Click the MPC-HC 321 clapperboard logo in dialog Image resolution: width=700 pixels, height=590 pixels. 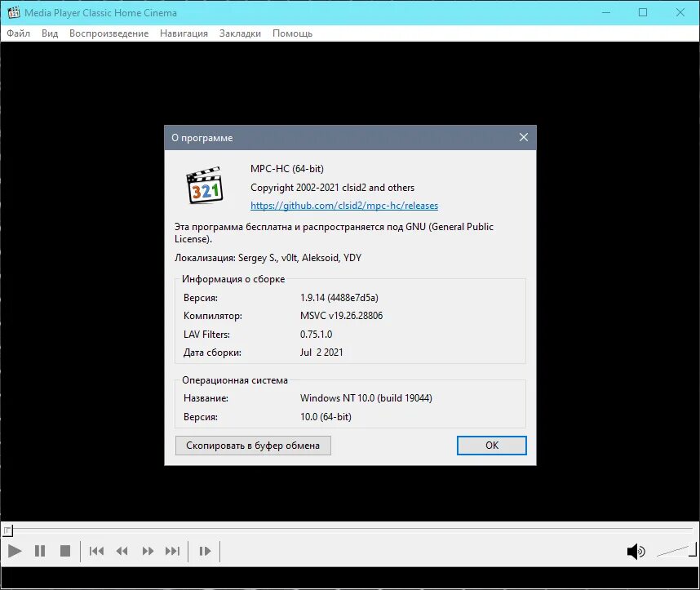pos(205,185)
